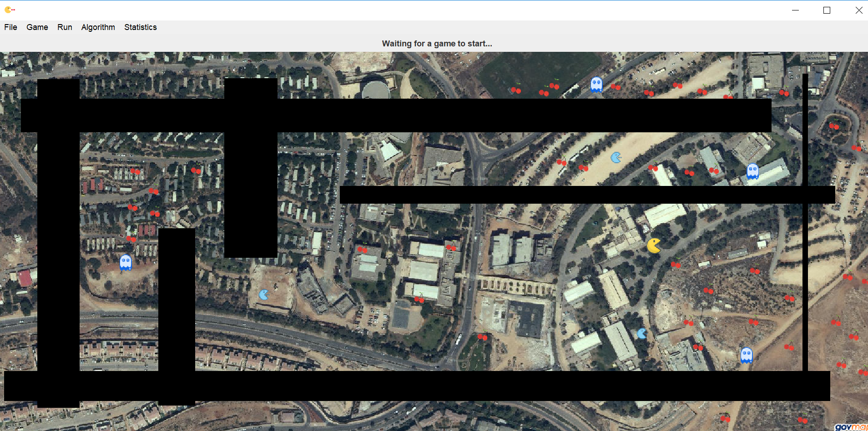Click the small Pac-Man sprite near map center

click(263, 295)
